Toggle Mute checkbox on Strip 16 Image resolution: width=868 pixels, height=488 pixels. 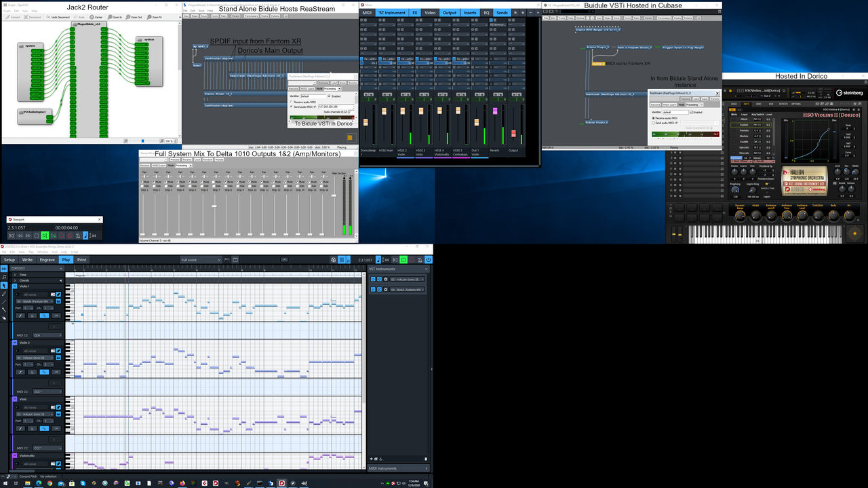click(321, 181)
